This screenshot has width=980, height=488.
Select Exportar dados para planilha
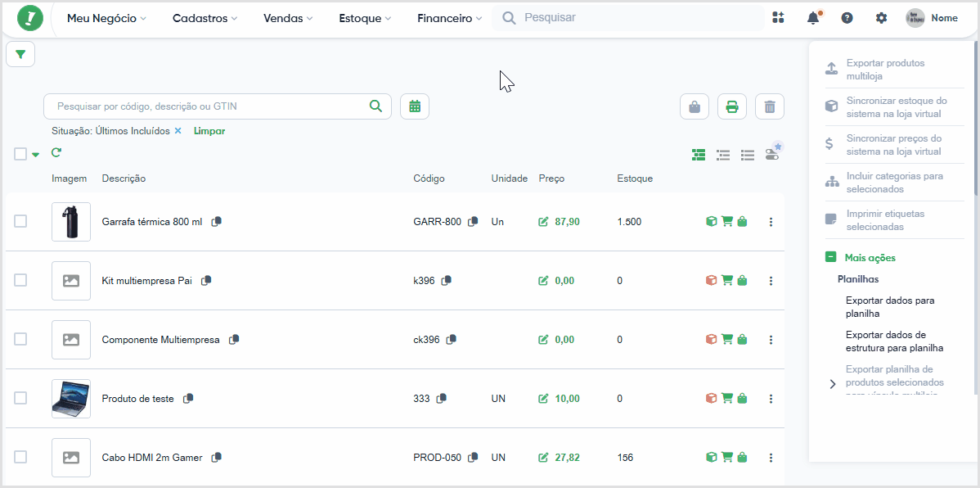point(890,306)
